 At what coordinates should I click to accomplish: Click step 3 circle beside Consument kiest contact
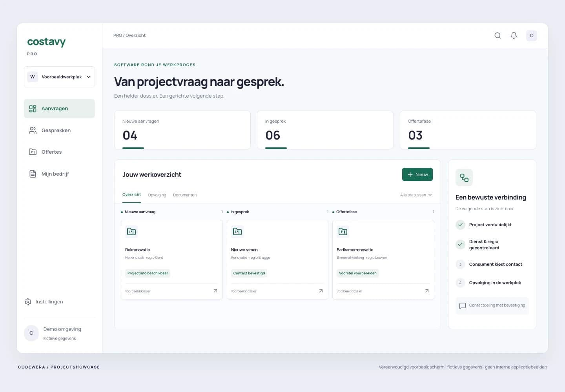coord(460,264)
